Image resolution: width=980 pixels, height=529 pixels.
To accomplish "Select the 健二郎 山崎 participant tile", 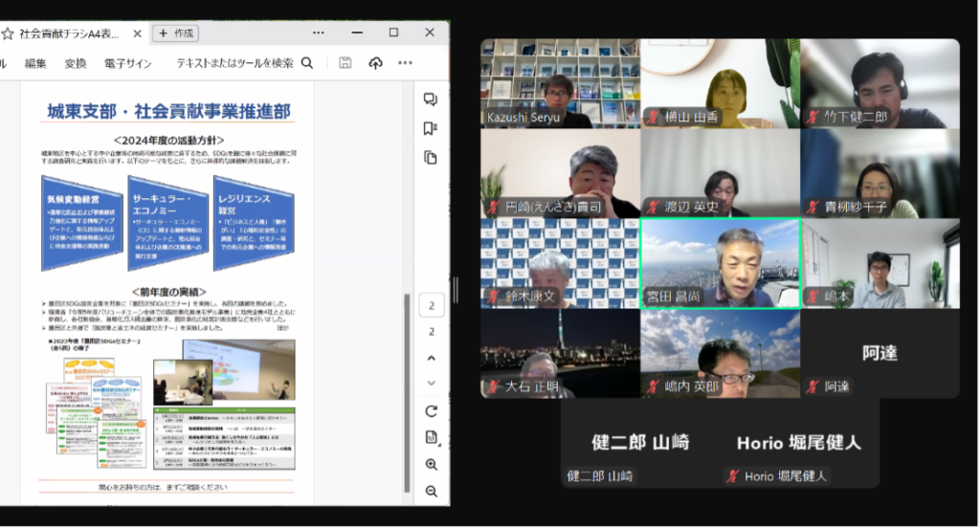I will click(x=640, y=444).
